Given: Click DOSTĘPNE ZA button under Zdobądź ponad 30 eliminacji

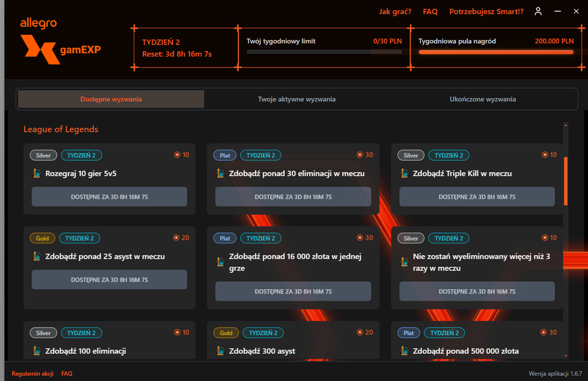Looking at the screenshot, I should pyautogui.click(x=293, y=197).
